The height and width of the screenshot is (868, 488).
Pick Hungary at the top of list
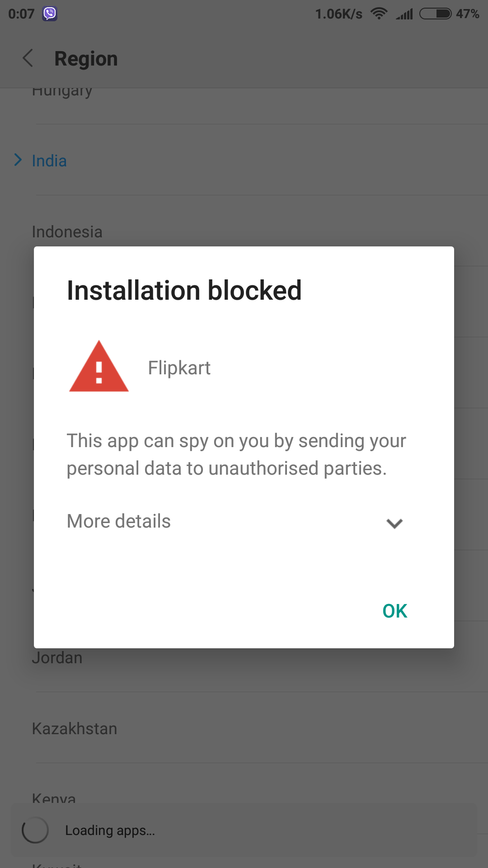coord(62,91)
